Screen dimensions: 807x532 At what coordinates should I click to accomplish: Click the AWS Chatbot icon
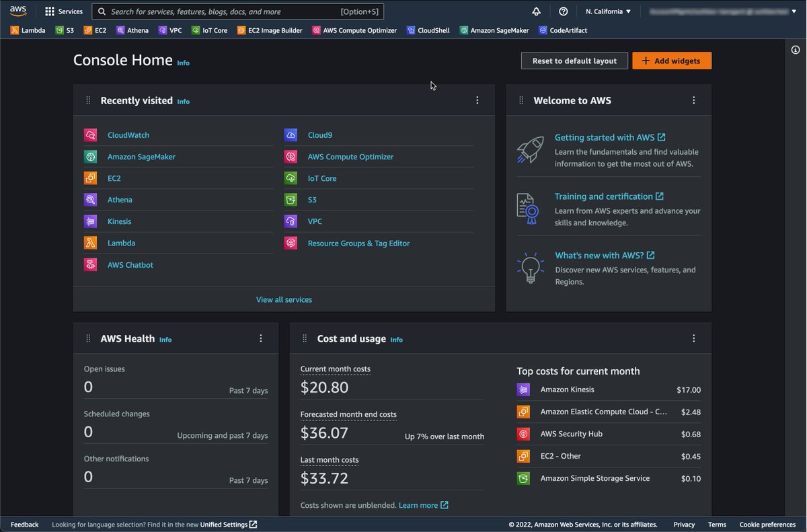tap(90, 265)
